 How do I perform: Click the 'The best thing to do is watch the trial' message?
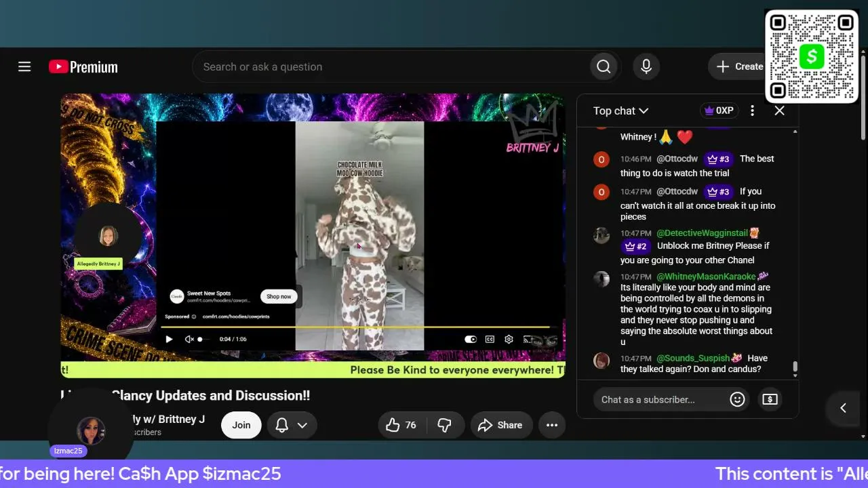tap(697, 165)
